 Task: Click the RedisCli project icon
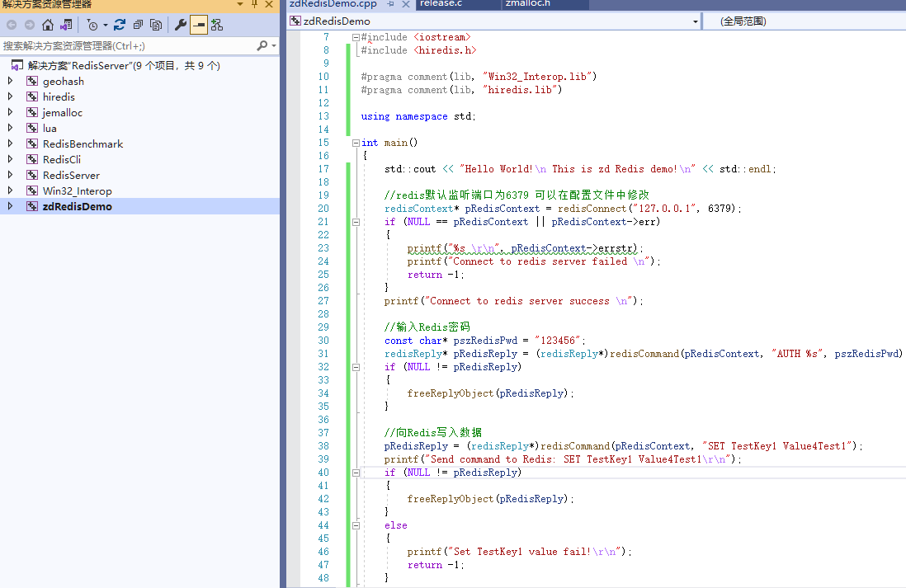point(32,159)
